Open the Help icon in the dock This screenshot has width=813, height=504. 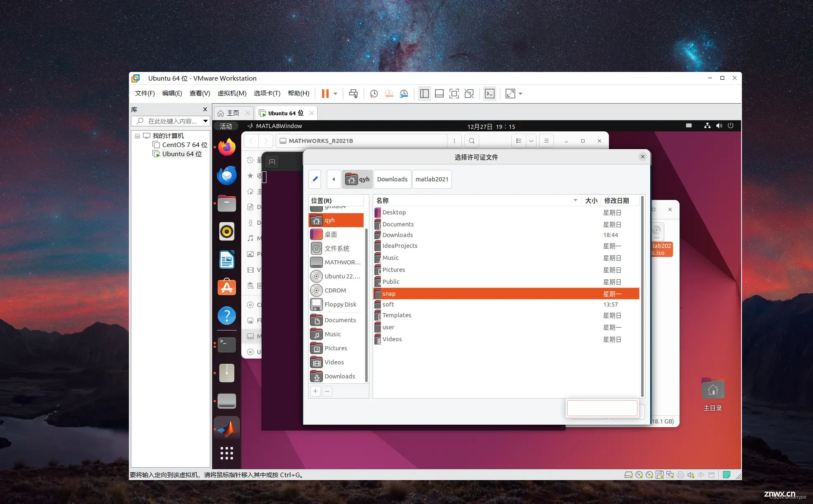(227, 316)
